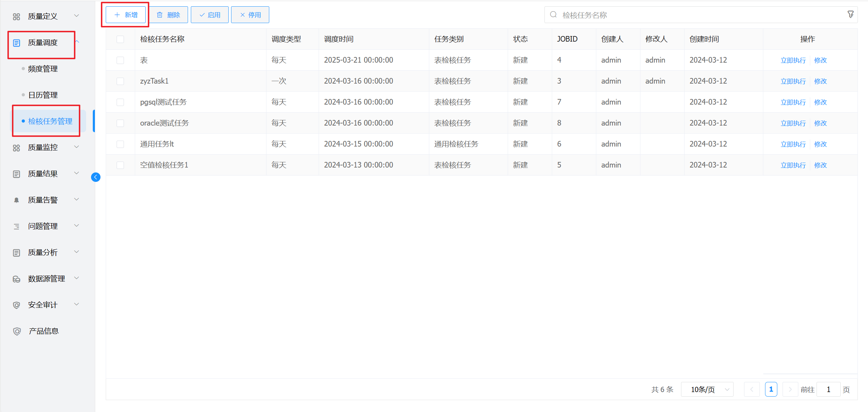Screen dimensions: 868x412
Task: Tick the checkbox for zyzTask1 row
Action: tap(120, 81)
